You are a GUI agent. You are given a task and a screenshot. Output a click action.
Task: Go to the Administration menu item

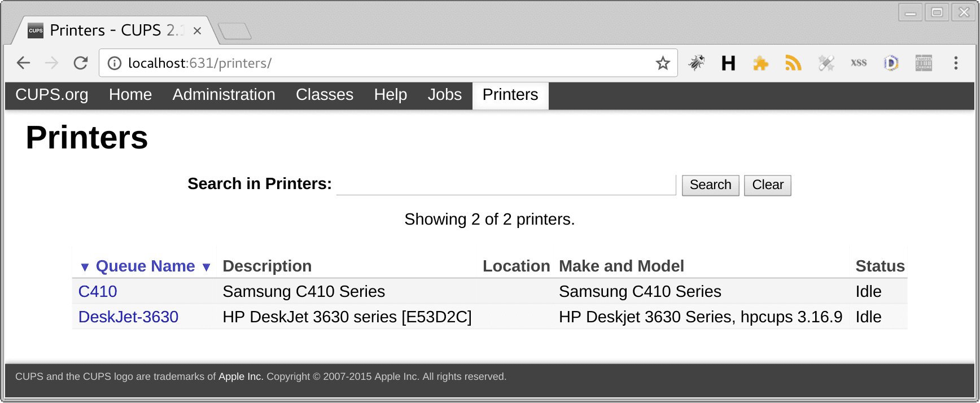coord(224,95)
